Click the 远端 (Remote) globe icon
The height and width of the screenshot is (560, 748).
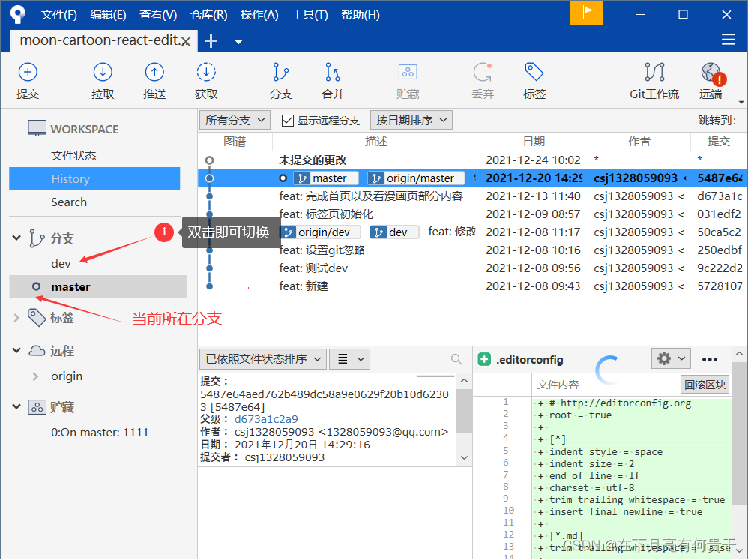coord(713,73)
